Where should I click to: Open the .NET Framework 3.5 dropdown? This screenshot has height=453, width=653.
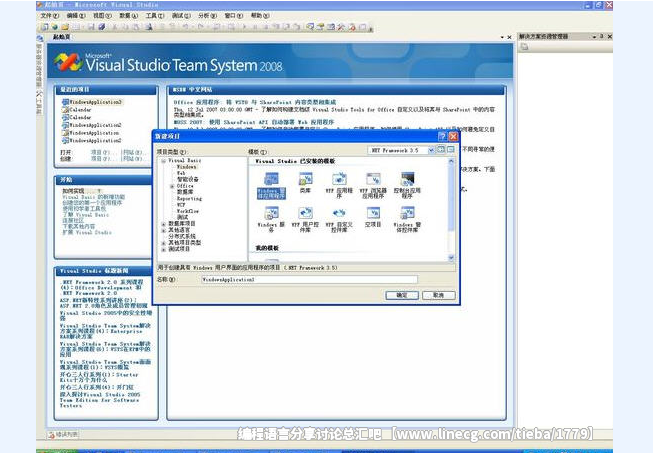[x=431, y=150]
